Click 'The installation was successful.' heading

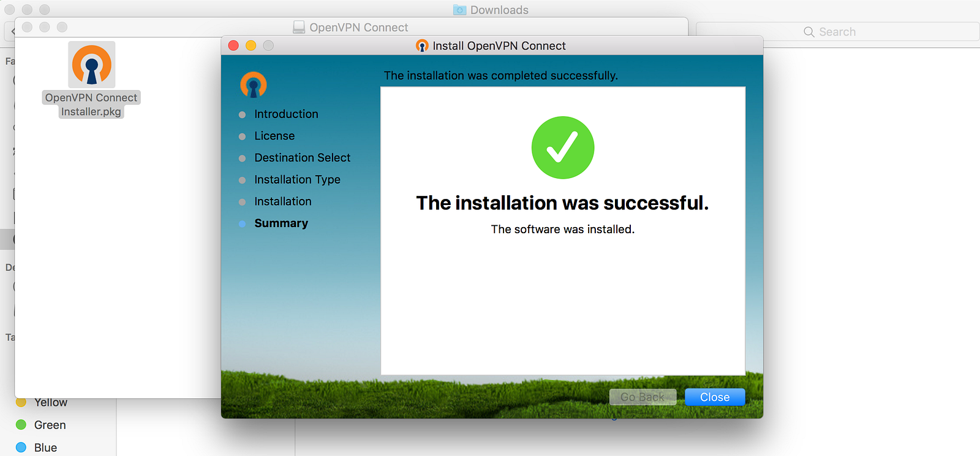tap(562, 203)
